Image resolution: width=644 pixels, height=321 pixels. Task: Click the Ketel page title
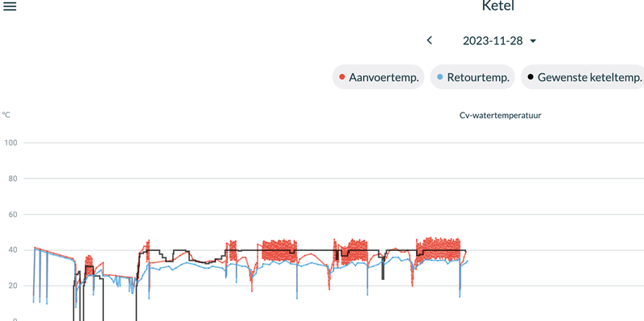(x=497, y=6)
